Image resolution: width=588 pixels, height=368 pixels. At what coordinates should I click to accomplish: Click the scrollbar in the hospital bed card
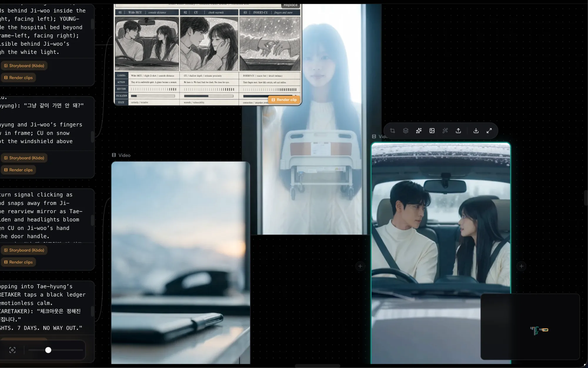pos(92,24)
